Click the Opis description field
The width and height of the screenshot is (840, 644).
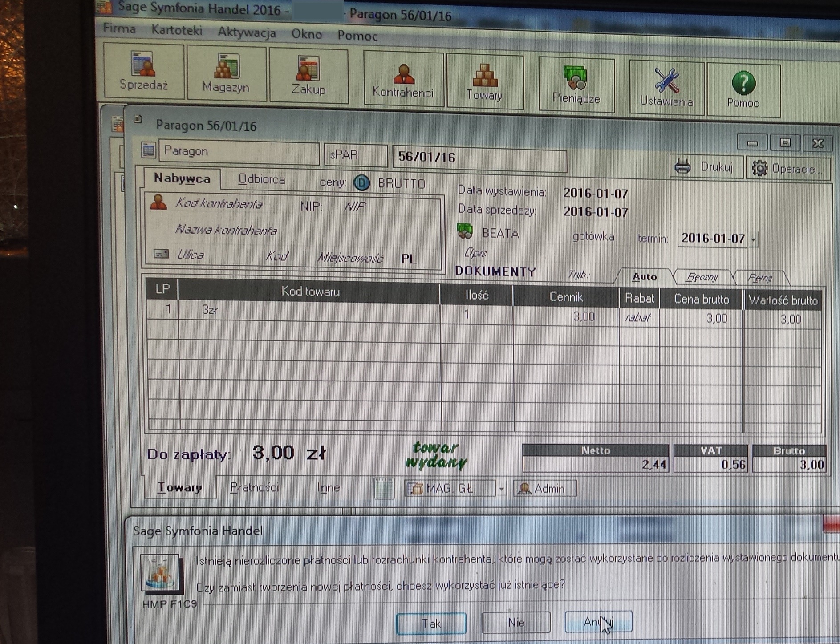(475, 252)
